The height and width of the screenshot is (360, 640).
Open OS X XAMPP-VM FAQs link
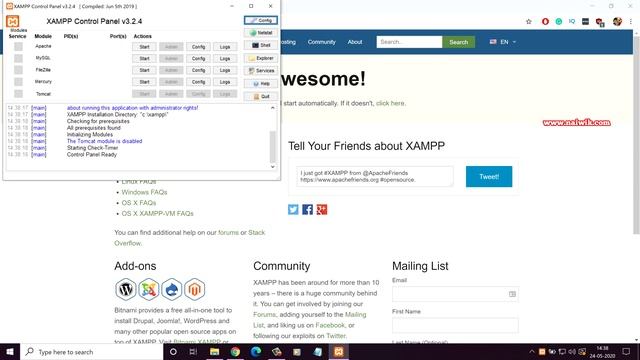click(158, 213)
